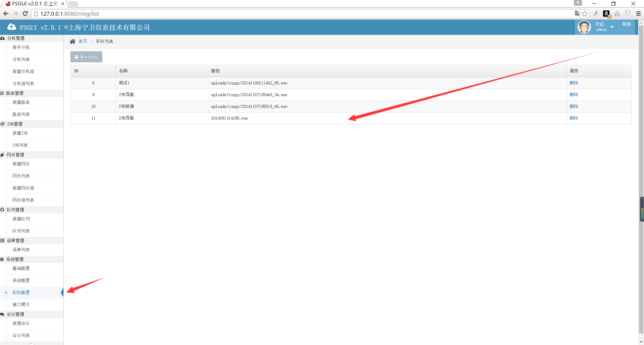Bookmark this page with the star icon
The width and height of the screenshot is (644, 345).
coord(585,14)
